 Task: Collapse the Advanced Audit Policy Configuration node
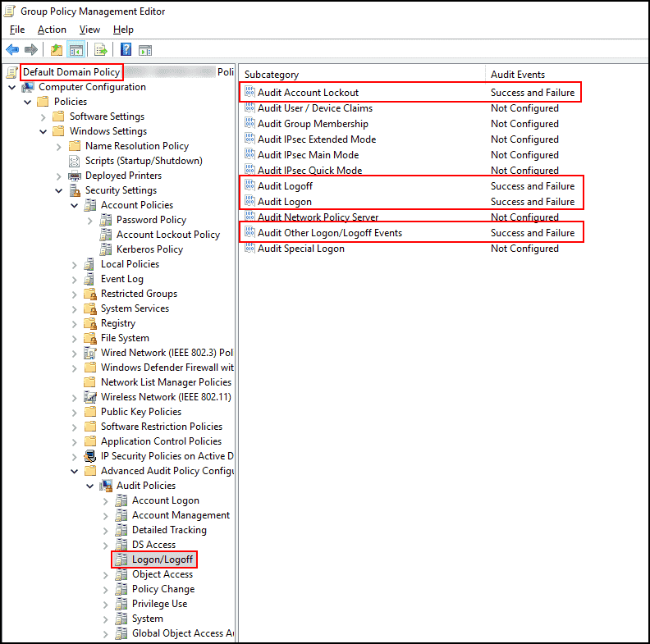coord(75,471)
